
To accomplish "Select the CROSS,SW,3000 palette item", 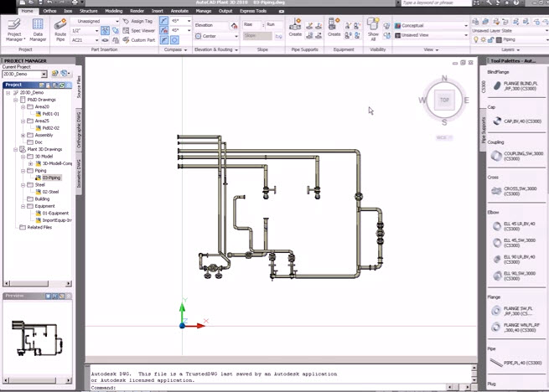I will 516,191.
